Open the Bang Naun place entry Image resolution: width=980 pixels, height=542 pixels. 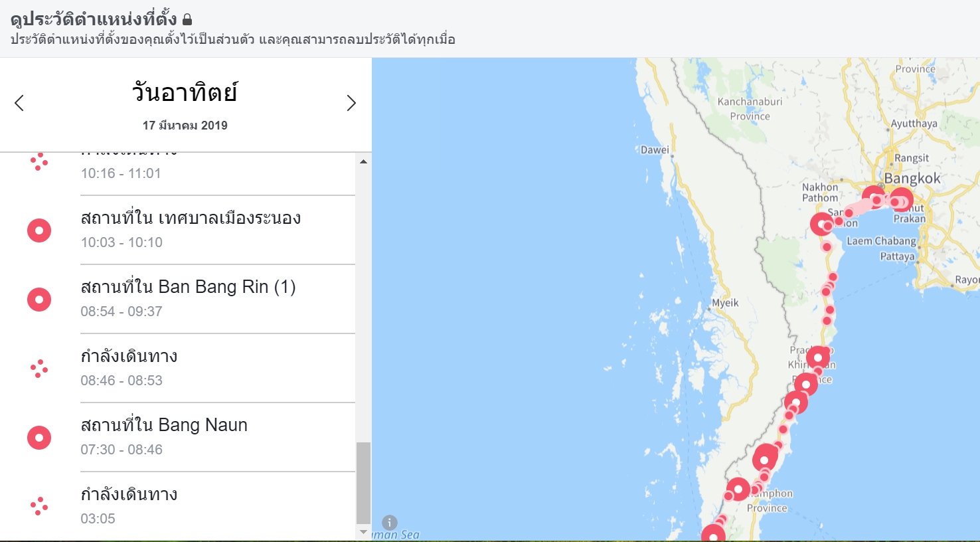pyautogui.click(x=164, y=425)
